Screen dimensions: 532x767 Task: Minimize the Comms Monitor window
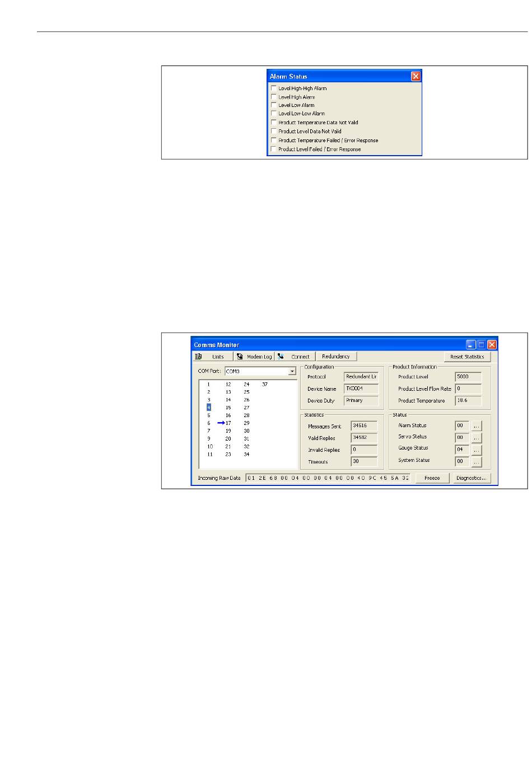click(472, 345)
